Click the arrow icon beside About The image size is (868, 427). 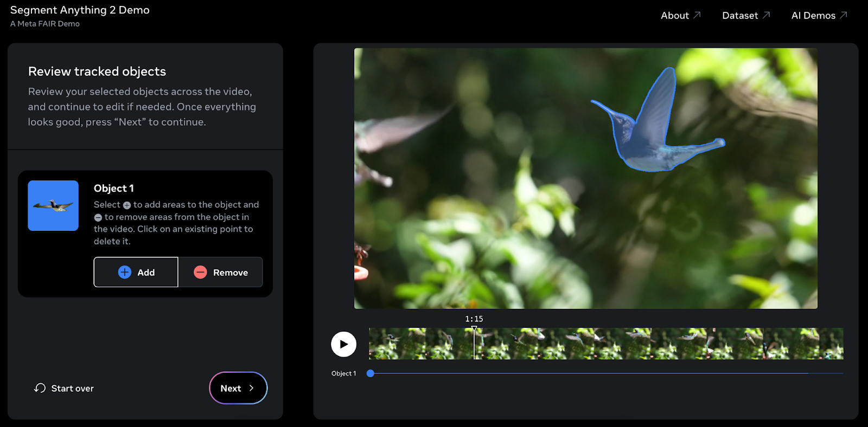pyautogui.click(x=697, y=15)
